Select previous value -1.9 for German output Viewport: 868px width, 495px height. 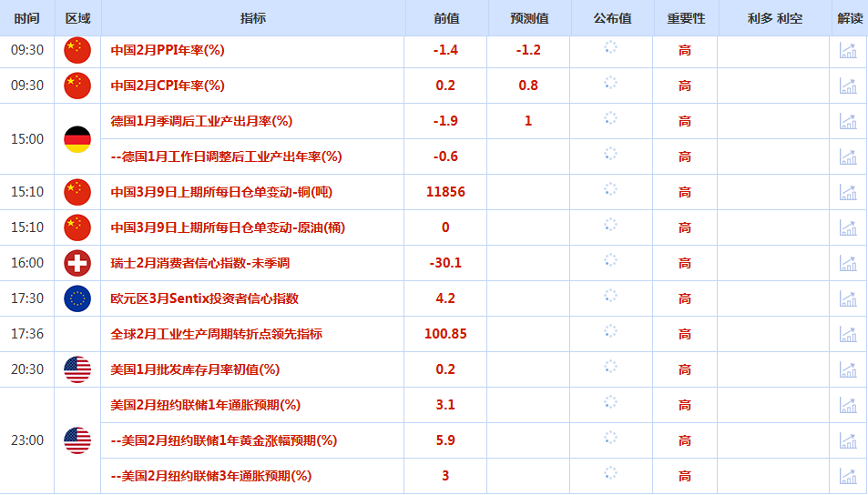pos(445,121)
